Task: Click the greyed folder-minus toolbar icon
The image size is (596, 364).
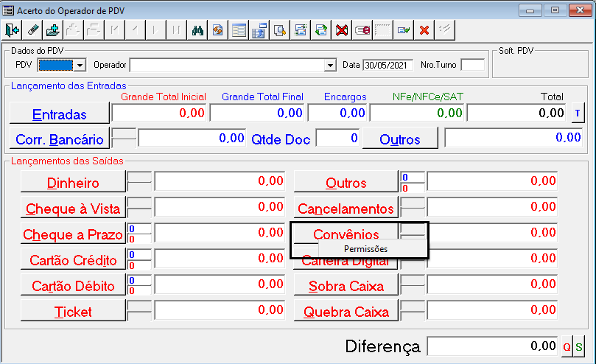Action: point(94,30)
